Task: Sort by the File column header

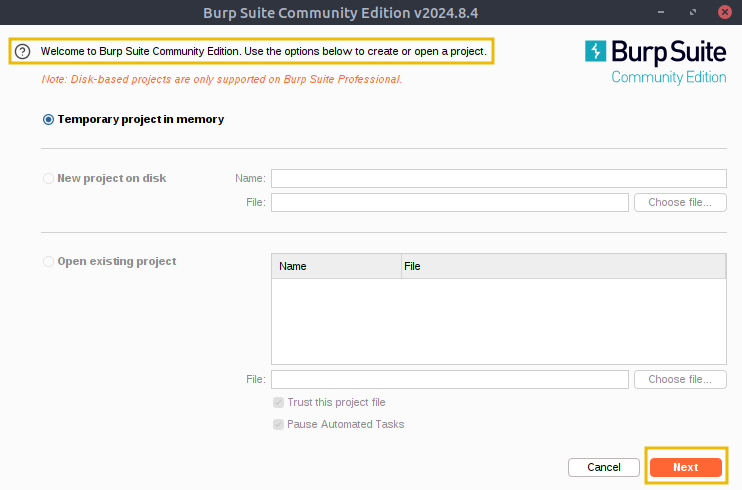Action: pos(563,266)
